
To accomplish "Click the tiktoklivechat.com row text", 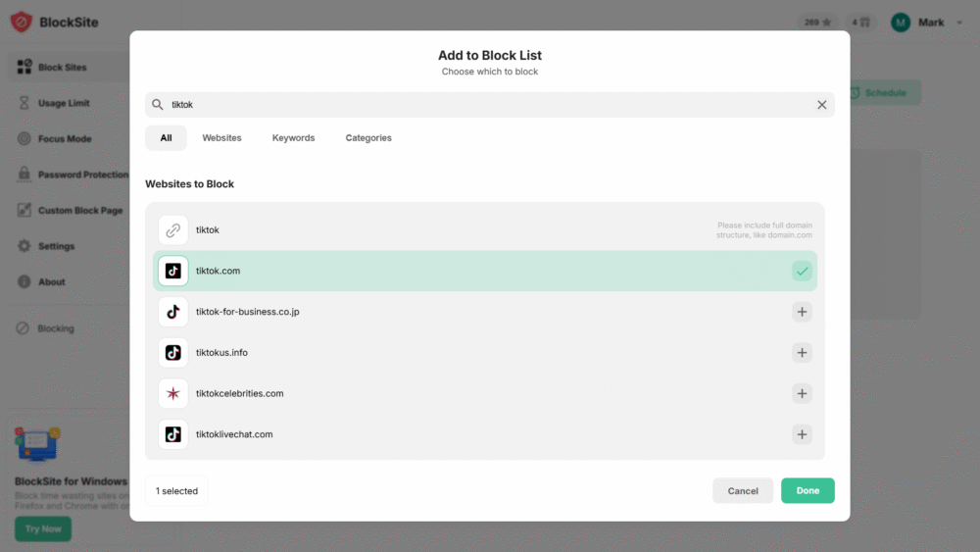I will tap(234, 433).
